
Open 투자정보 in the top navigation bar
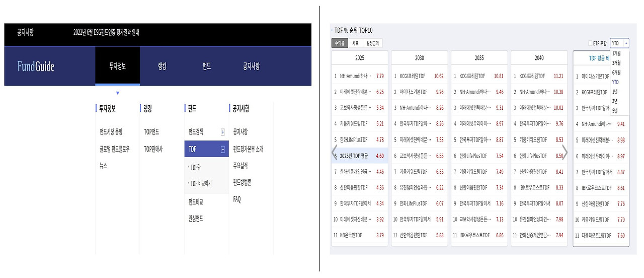click(117, 66)
